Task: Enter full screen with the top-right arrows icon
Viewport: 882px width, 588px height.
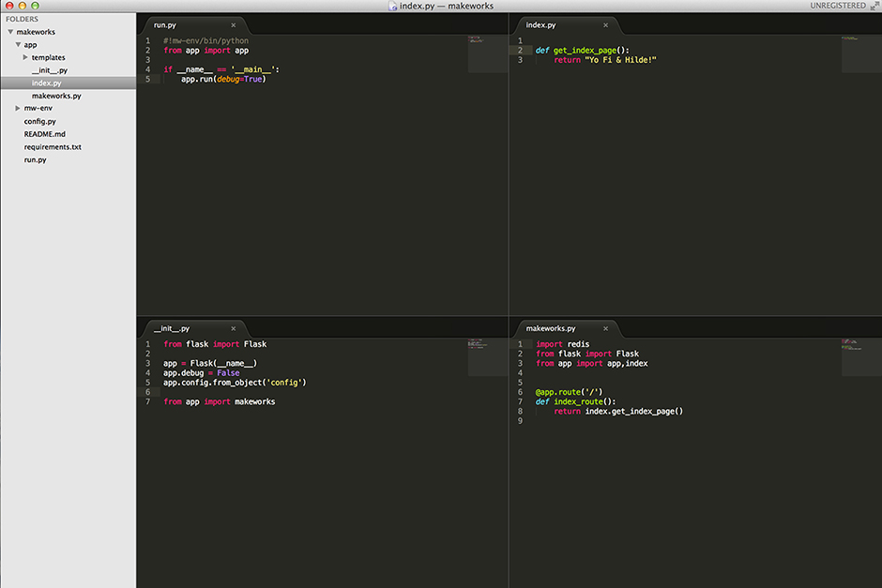Action: pyautogui.click(x=874, y=7)
